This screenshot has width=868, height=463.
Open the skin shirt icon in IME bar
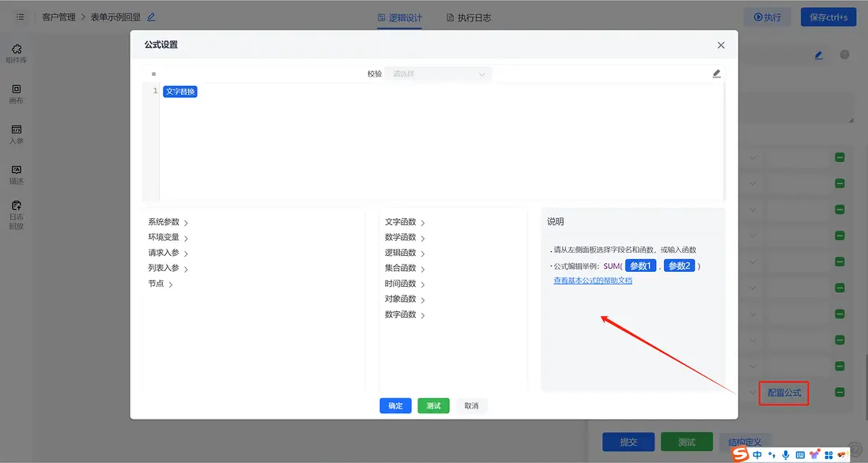tap(814, 454)
